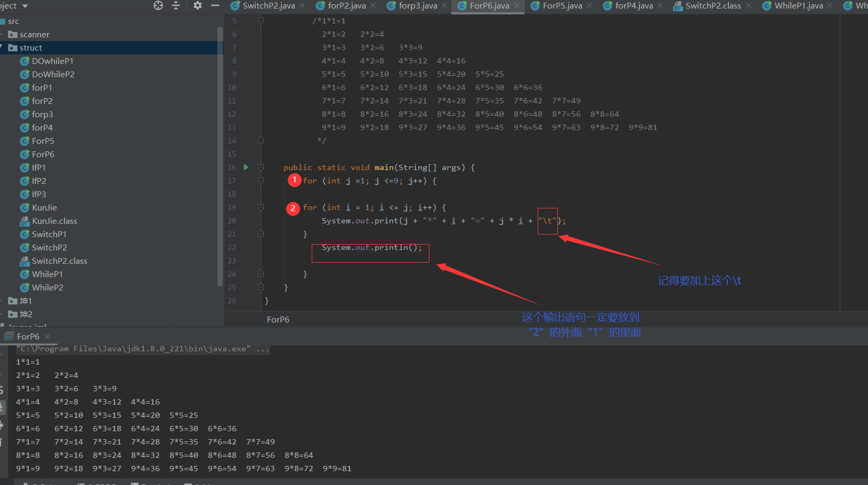Close the forP4.java tab

click(661, 5)
